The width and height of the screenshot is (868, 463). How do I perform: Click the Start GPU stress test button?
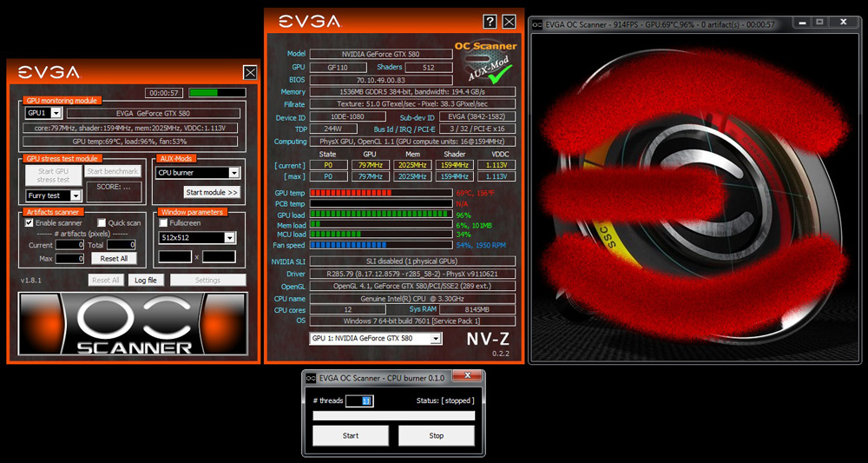[53, 175]
